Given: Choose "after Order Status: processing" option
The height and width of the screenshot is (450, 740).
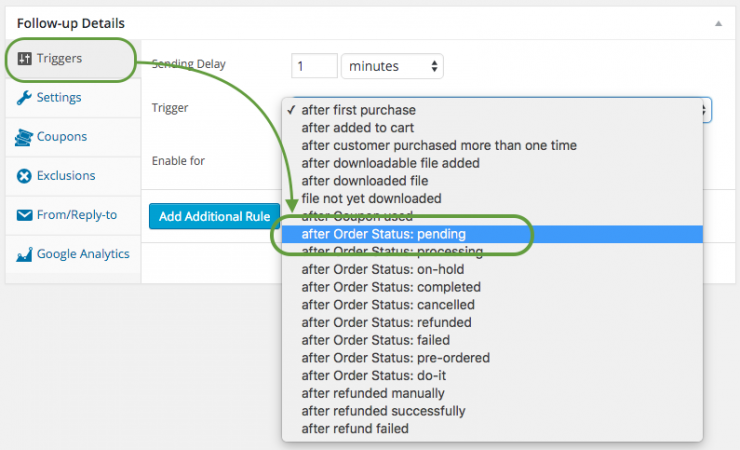Looking at the screenshot, I should [492, 251].
